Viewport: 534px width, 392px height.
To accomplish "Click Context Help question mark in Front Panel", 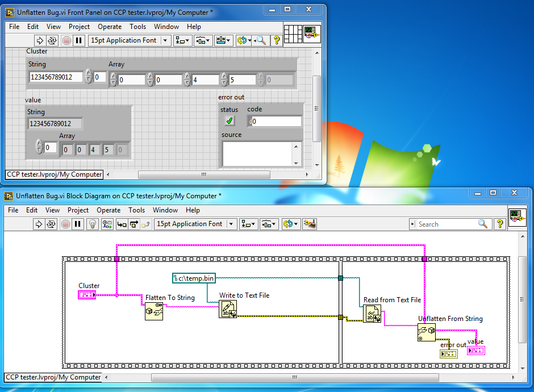I will (277, 40).
